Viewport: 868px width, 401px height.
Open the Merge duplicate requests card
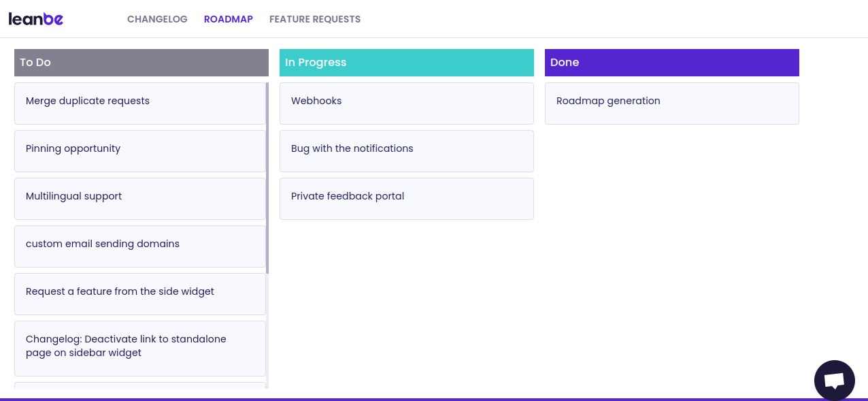(140, 103)
